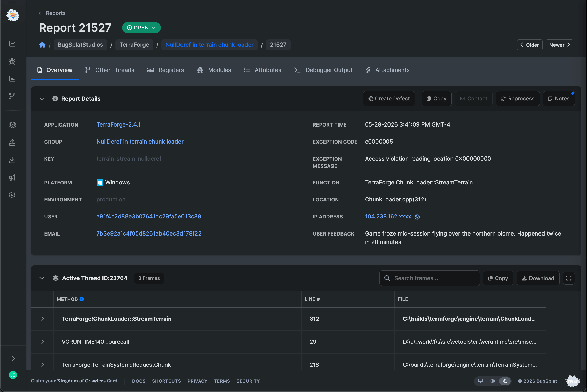The image size is (587, 392).
Task: Expand the TerrainSystem::RequestChunk frame row
Action: (x=43, y=365)
